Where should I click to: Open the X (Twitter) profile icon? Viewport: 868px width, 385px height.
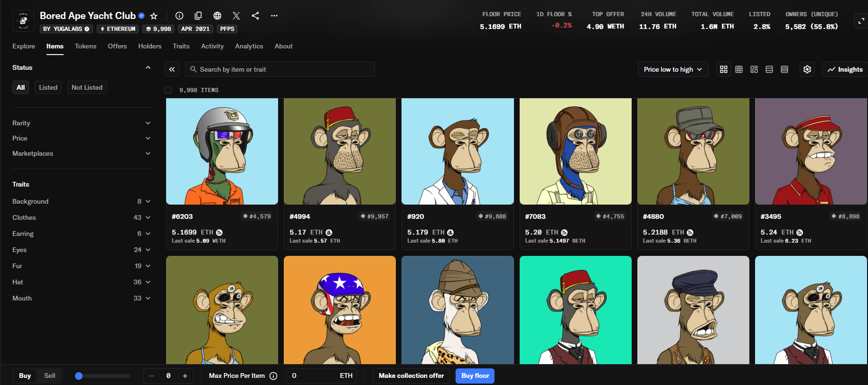236,16
